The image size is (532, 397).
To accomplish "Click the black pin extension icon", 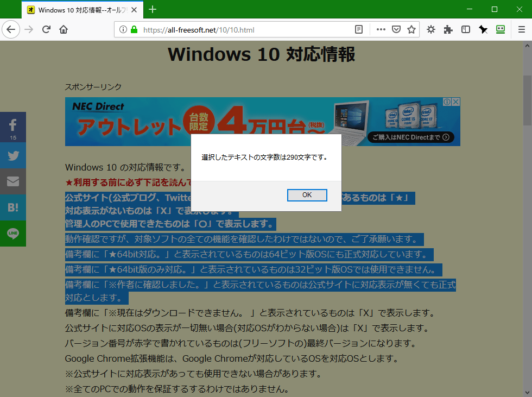I will click(483, 29).
